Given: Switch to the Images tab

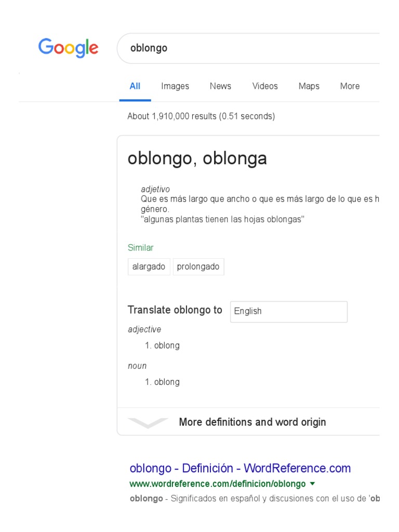Looking at the screenshot, I should (x=175, y=86).
